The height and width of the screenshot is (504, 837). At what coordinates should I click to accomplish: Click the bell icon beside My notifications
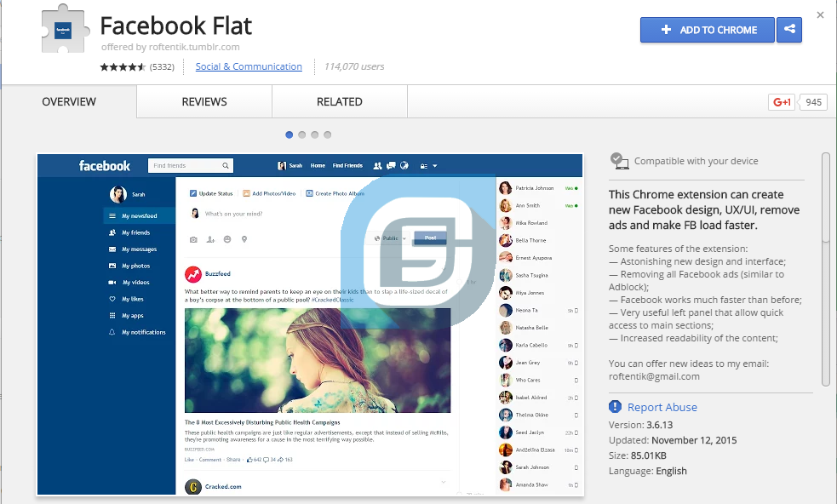[x=113, y=332]
